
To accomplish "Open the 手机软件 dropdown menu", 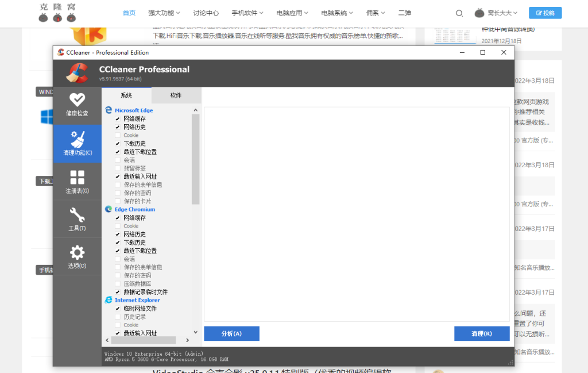I will click(x=247, y=13).
